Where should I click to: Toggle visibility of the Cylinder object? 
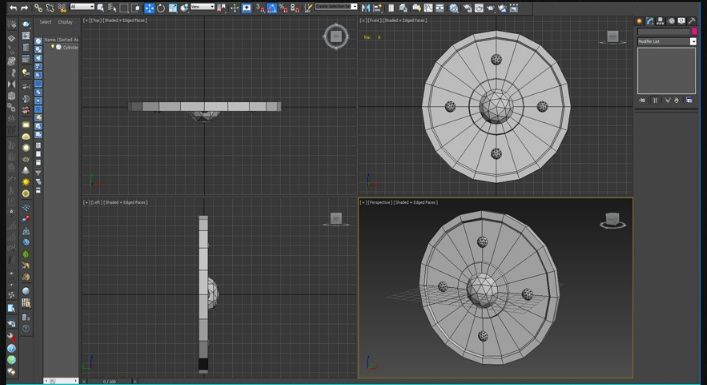(x=52, y=46)
